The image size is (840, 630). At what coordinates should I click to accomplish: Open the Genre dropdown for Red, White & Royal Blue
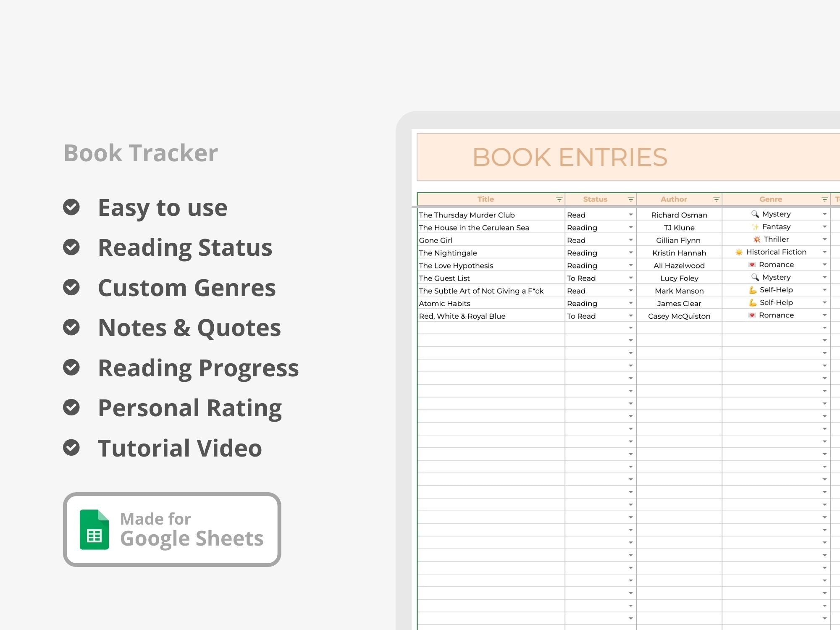coord(824,315)
